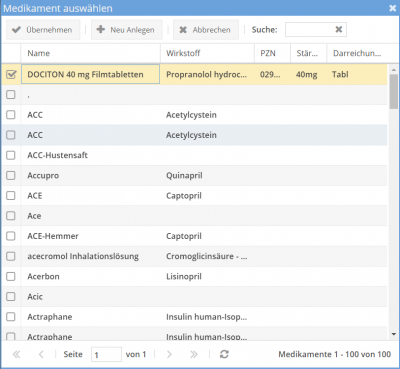Select the ACE-Hemmer row checkbox
Image resolution: width=400 pixels, height=369 pixels.
tap(11, 236)
